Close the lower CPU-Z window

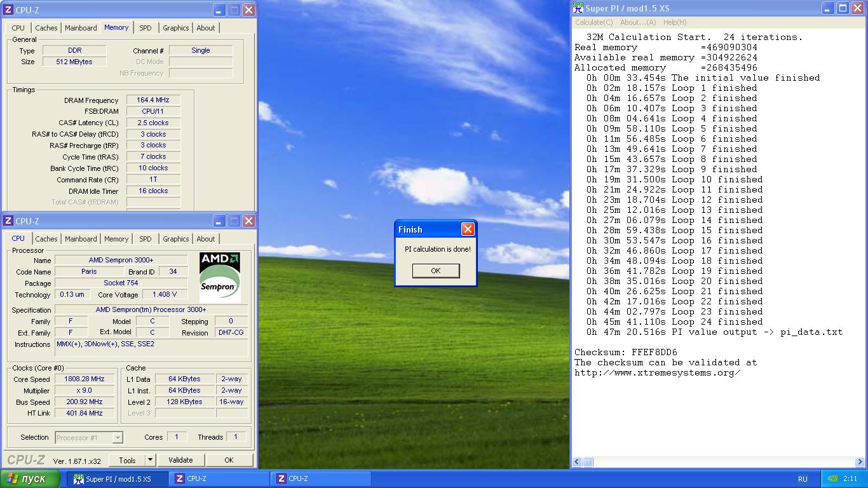[248, 221]
